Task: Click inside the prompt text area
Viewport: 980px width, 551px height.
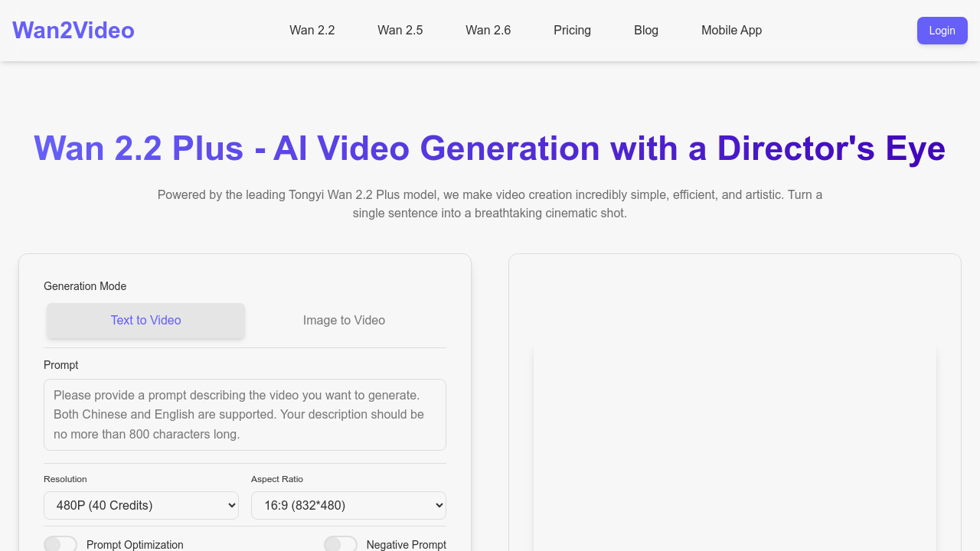Action: 244,414
